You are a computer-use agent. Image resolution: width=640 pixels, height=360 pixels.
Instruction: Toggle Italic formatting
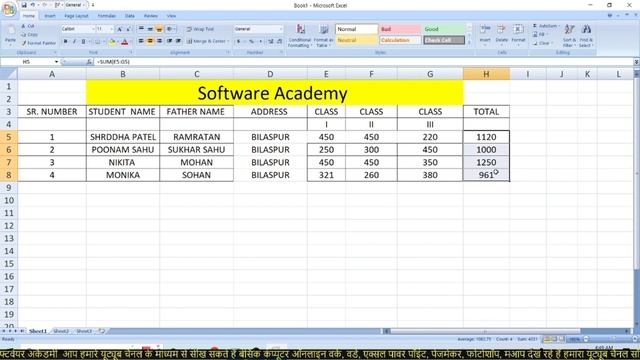[74, 42]
